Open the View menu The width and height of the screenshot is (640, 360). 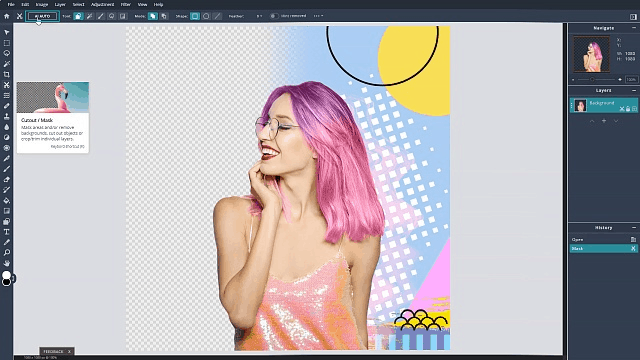142,4
